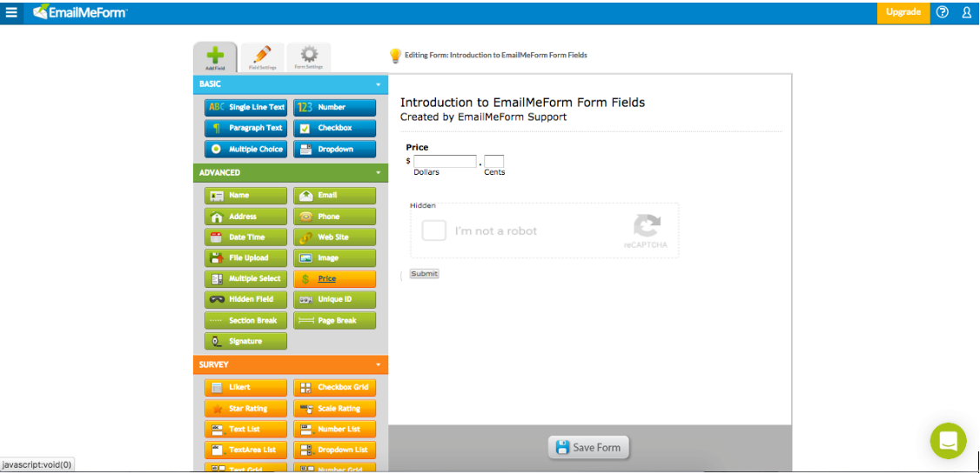This screenshot has width=980, height=474.
Task: Collapse the ADVANCED section
Action: click(291, 172)
